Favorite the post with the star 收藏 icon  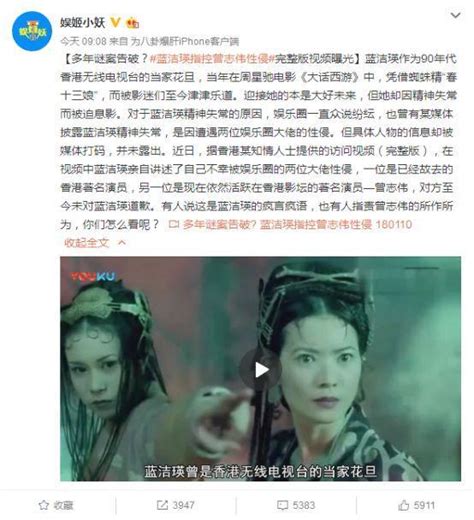tap(56, 505)
